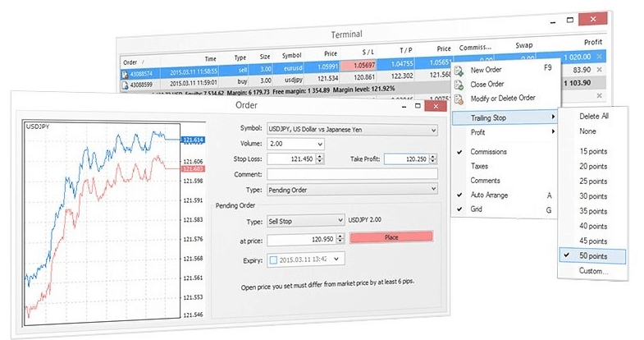Image resolution: width=644 pixels, height=340 pixels.
Task: Click the highlighted S/L cell 1.05697
Action: click(359, 66)
